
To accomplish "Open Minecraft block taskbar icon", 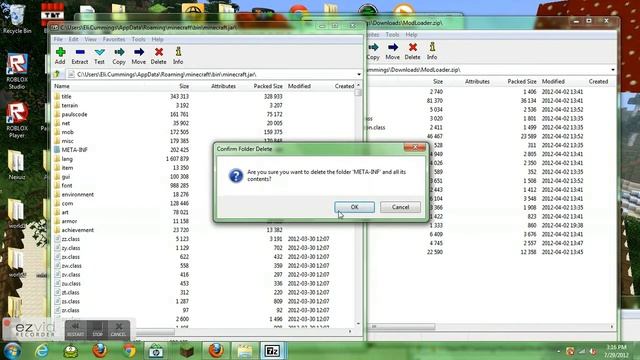I will [x=187, y=351].
